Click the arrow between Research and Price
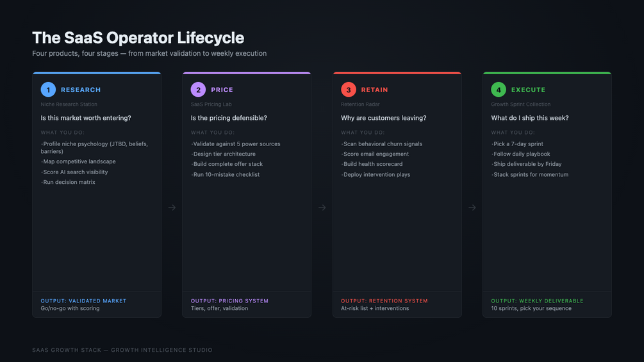This screenshot has width=644, height=362. click(x=172, y=208)
